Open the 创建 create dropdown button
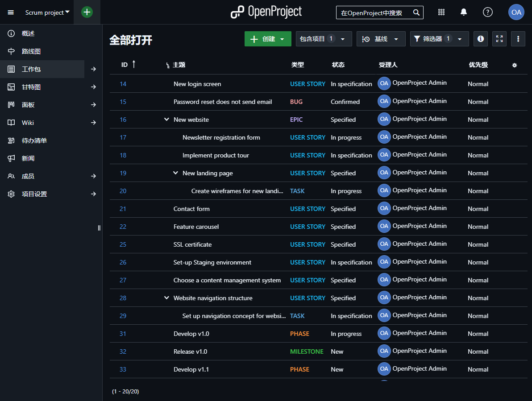 [x=268, y=39]
